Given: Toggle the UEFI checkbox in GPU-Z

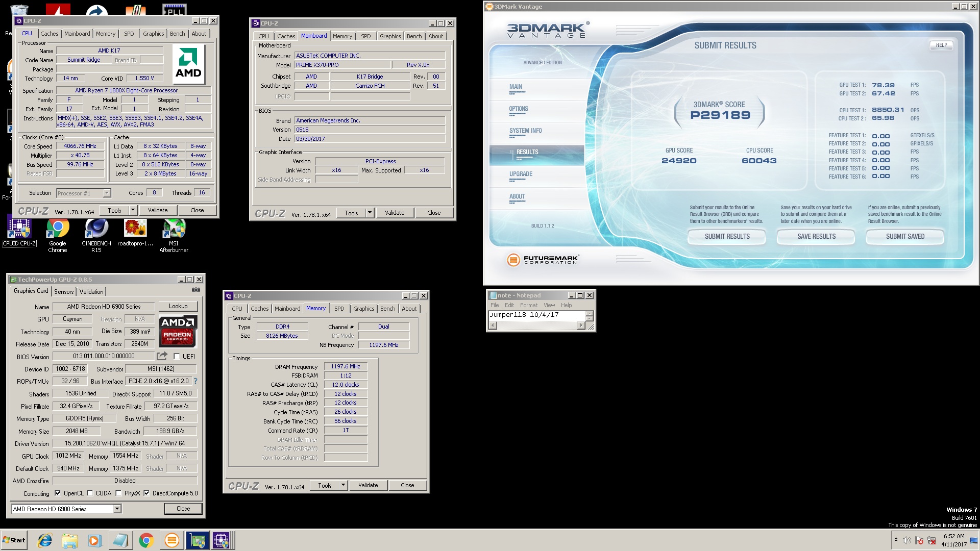Looking at the screenshot, I should (177, 356).
